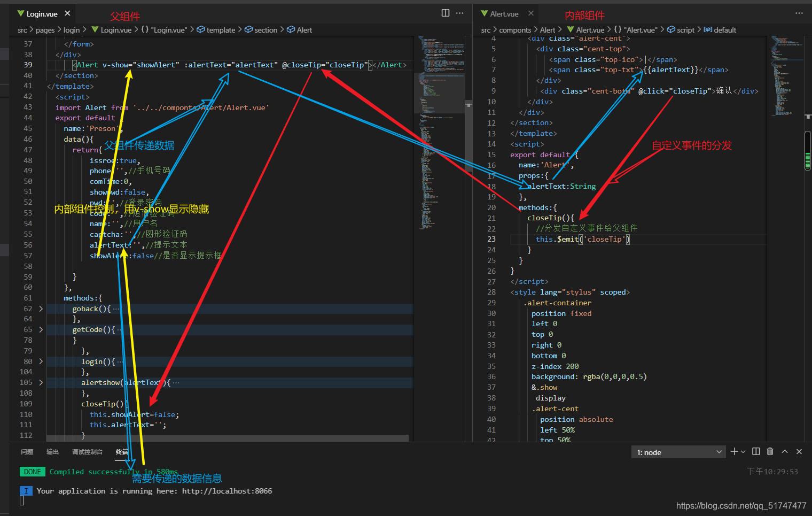Image resolution: width=812 pixels, height=516 pixels.
Task: Click line number 23 in Alert.vue
Action: click(491, 239)
